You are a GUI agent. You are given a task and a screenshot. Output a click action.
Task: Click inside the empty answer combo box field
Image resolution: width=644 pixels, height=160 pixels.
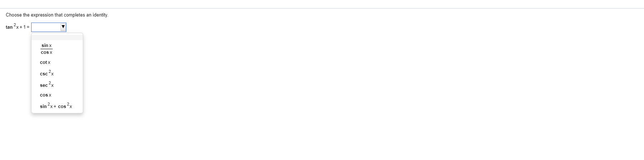coord(46,27)
